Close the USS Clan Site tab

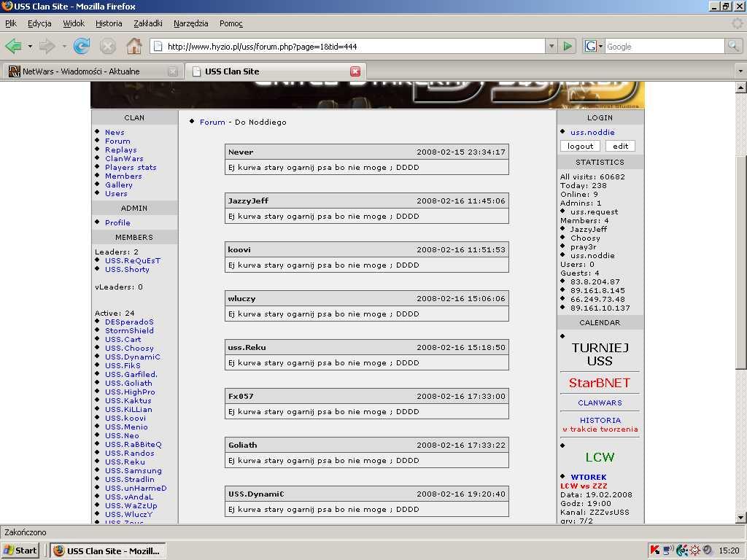click(355, 71)
